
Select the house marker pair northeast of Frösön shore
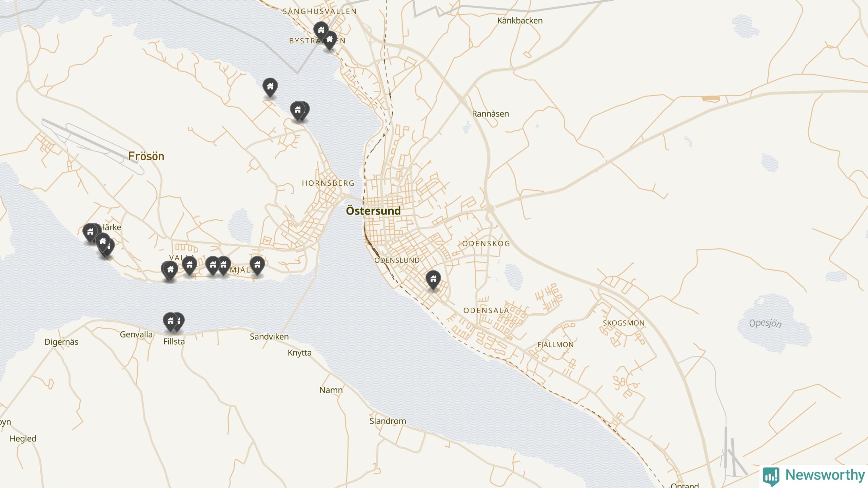(300, 111)
